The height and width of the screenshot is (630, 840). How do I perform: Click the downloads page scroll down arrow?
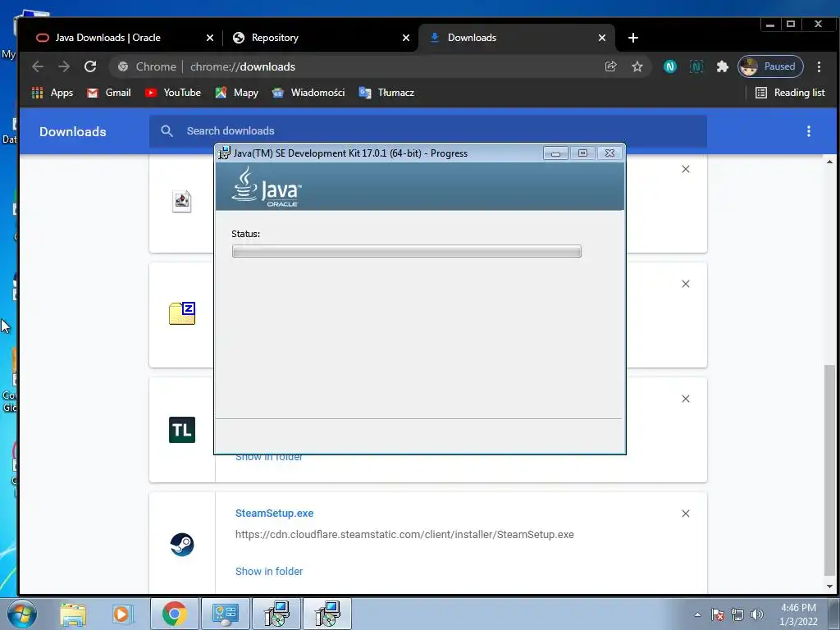[830, 587]
